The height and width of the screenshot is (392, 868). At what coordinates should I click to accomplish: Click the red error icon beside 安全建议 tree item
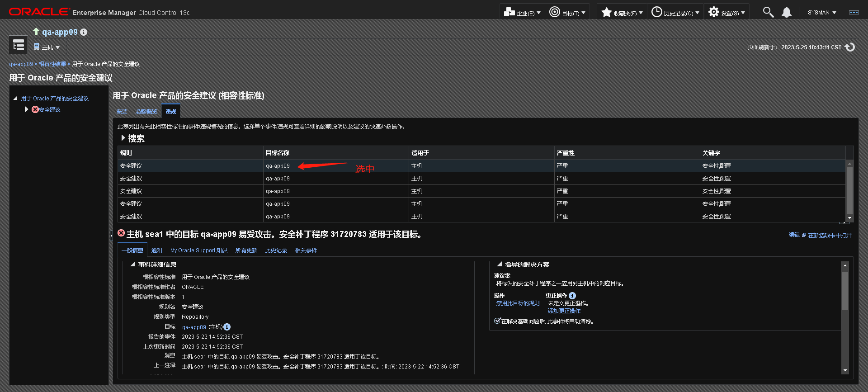(35, 109)
